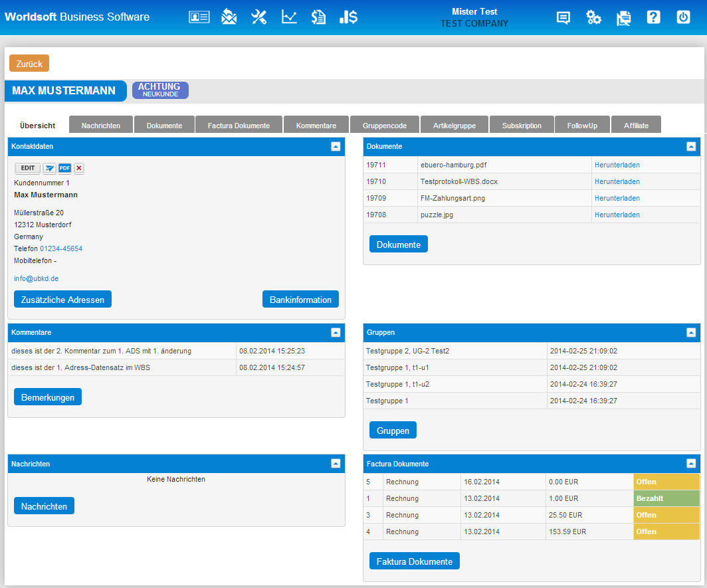Click the Zusätzliche Adressen button
Image resolution: width=707 pixels, height=588 pixels.
click(62, 300)
